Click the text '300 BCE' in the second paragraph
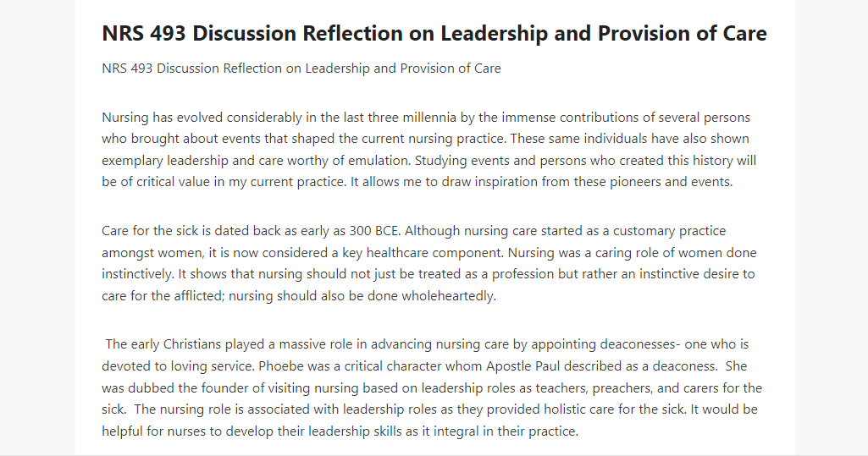This screenshot has height=456, width=868. tap(374, 231)
